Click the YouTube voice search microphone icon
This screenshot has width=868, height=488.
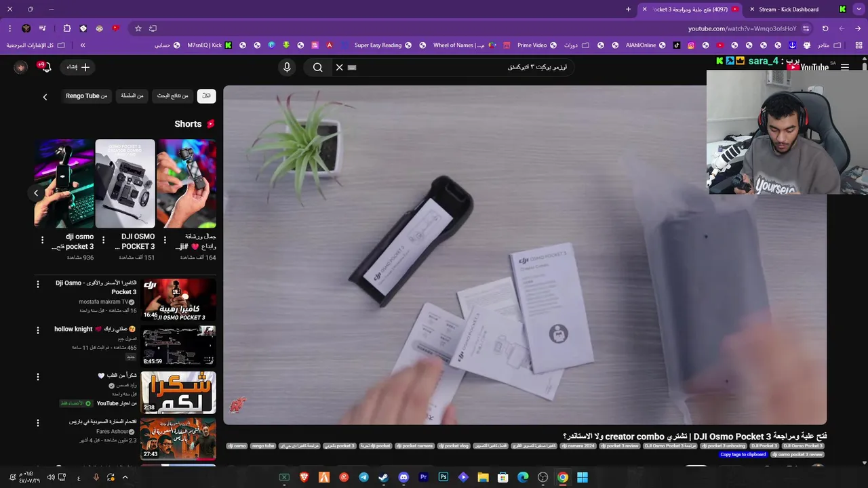point(287,67)
